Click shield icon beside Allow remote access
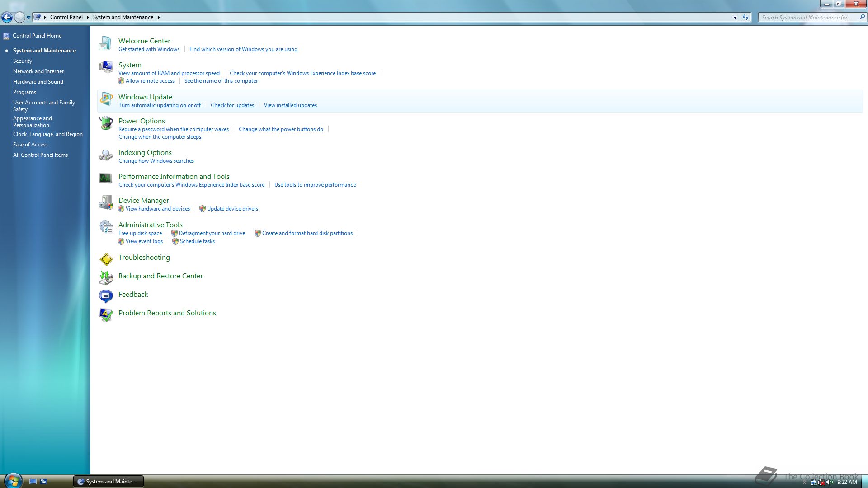 [121, 81]
